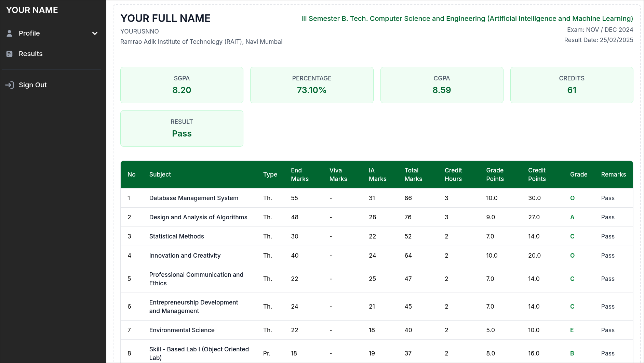Click the Exam: NOV / DEC 2024 text

point(600,30)
